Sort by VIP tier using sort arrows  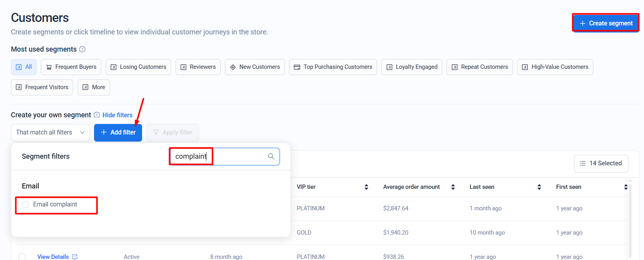366,187
